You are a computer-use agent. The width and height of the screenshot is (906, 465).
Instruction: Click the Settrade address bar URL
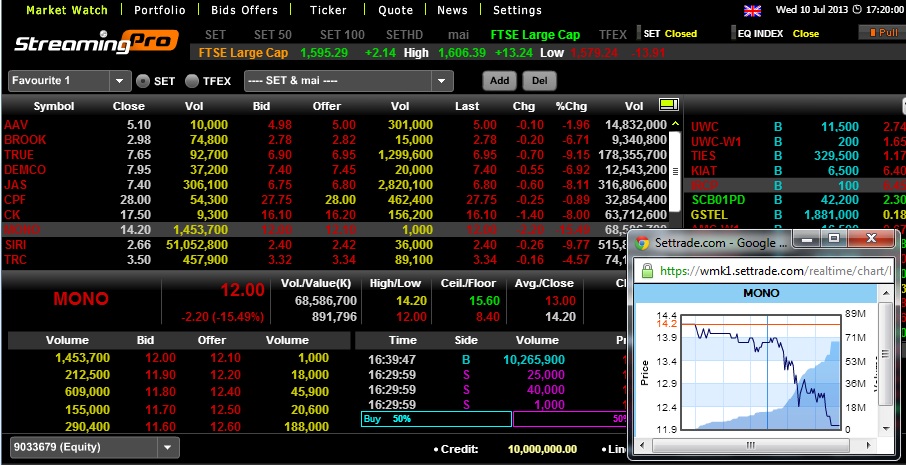[x=775, y=270]
